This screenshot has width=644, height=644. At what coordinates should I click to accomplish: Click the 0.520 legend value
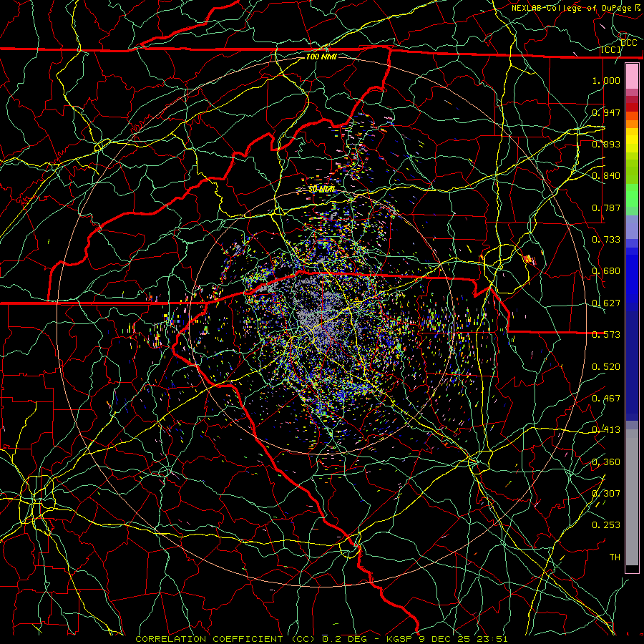606,367
